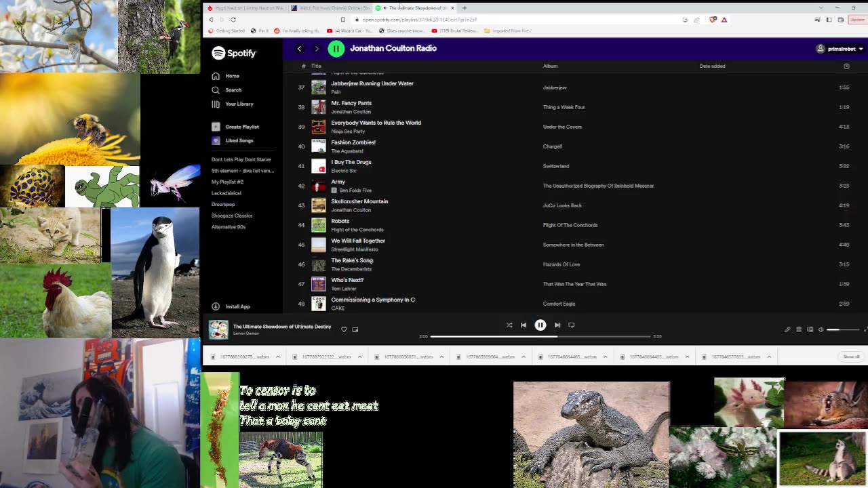
Task: Seek in the song progress bar
Action: click(x=540, y=336)
